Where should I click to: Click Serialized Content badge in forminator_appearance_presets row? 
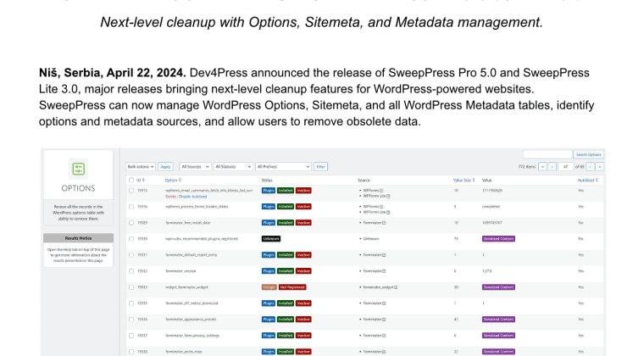click(498, 320)
